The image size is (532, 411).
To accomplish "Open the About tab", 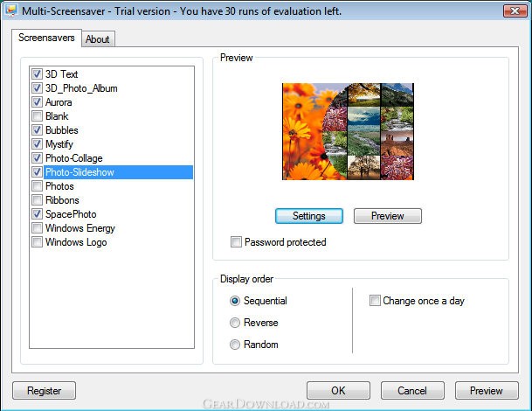I will [98, 39].
